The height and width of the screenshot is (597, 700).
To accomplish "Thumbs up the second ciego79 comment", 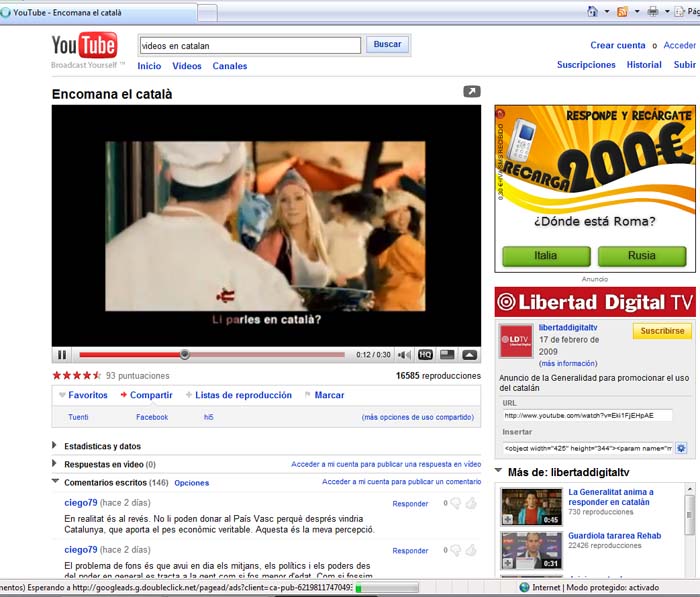I will 471,550.
